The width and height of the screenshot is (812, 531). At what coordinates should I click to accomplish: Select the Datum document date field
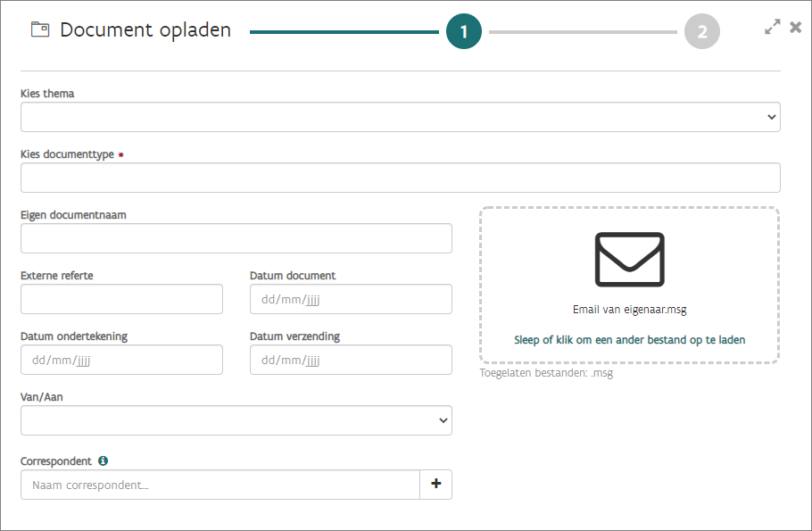351,299
